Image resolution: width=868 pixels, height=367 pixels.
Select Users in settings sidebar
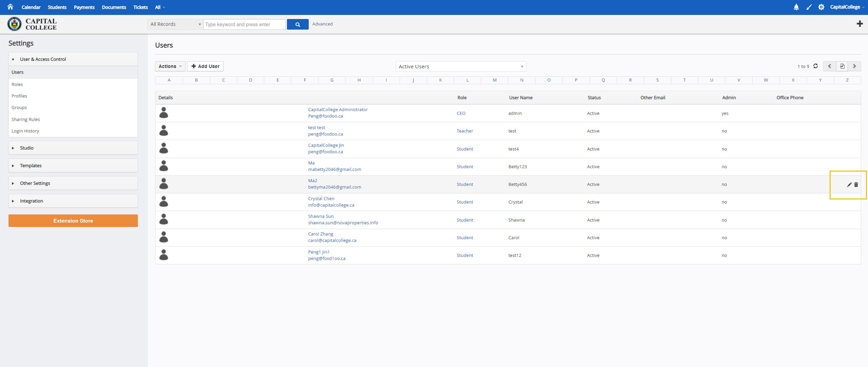point(73,72)
